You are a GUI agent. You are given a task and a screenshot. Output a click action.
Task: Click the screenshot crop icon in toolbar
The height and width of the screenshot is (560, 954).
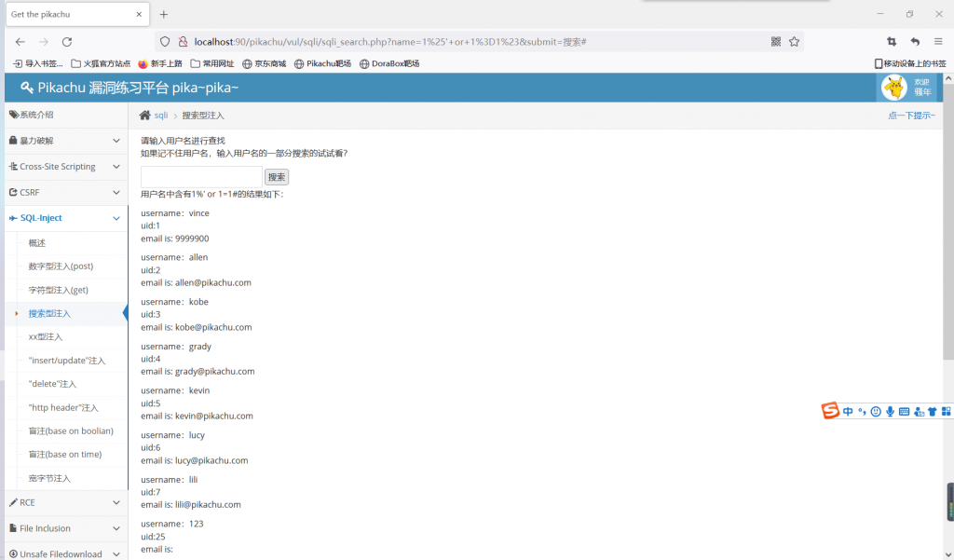(x=892, y=42)
